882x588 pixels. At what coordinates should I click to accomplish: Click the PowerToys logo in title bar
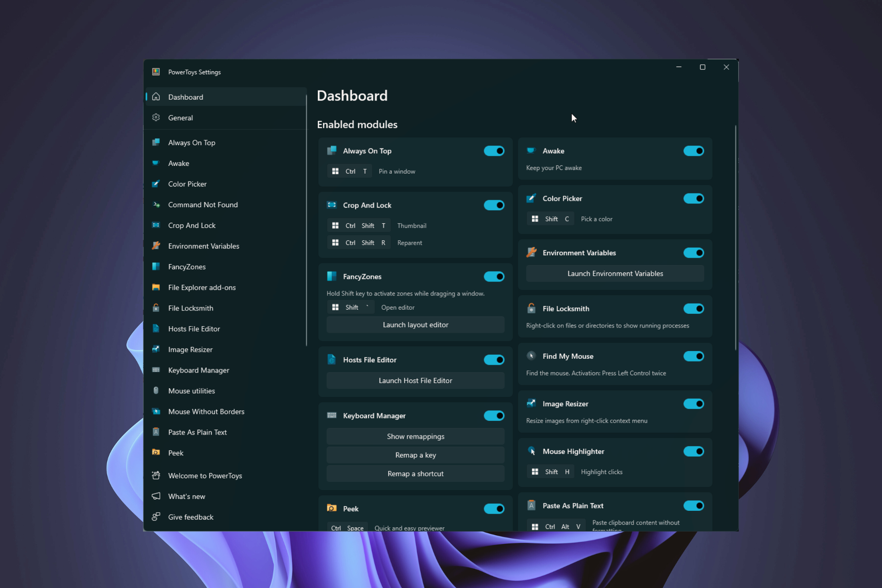[156, 72]
